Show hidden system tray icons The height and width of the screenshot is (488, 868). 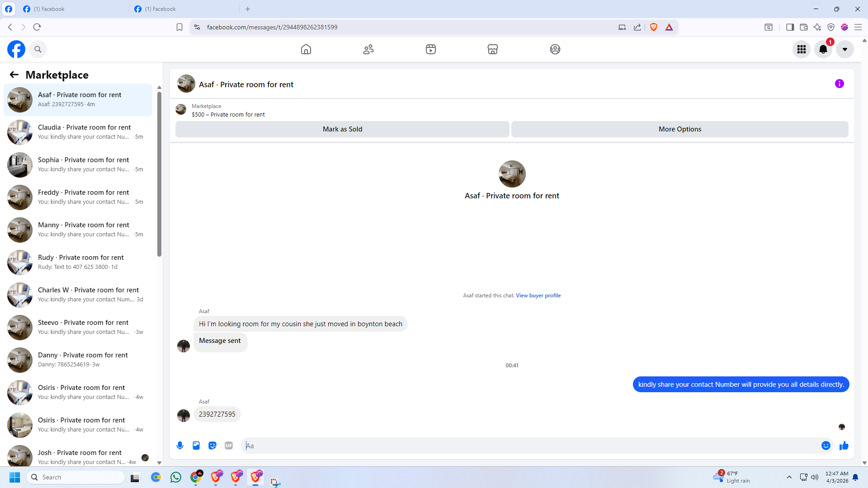click(789, 477)
